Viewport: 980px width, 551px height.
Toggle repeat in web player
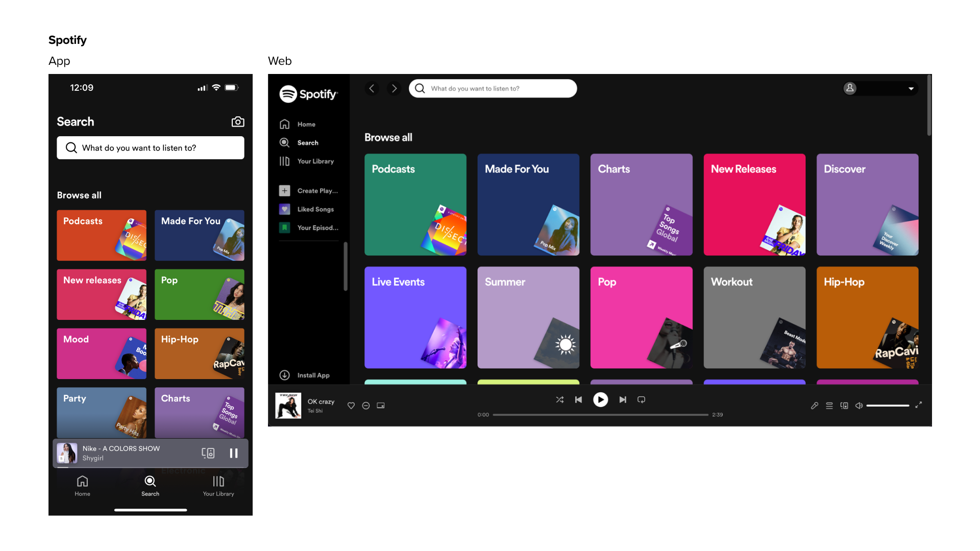pos(642,399)
